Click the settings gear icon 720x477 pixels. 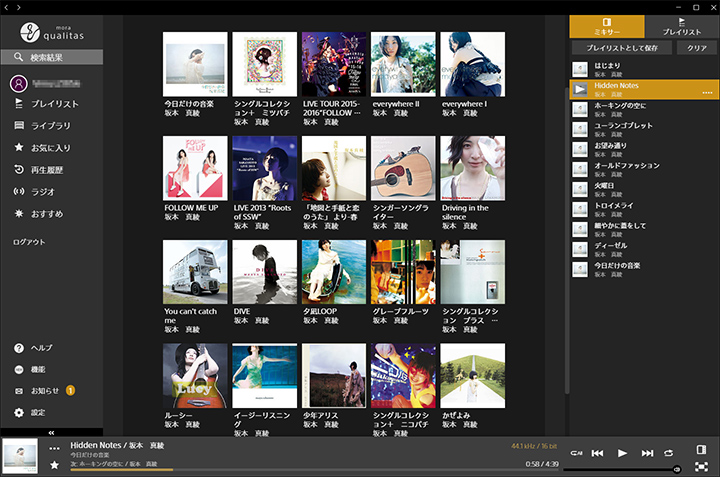pos(19,412)
